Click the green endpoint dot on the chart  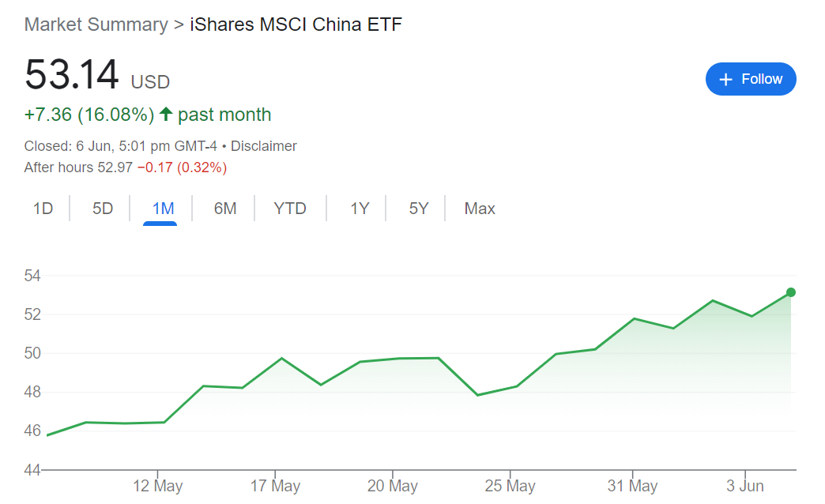[791, 292]
